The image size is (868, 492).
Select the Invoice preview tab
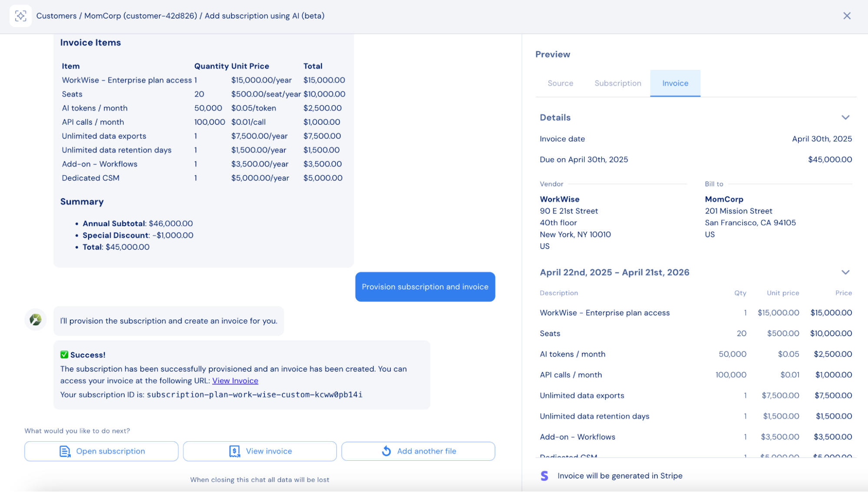tap(675, 83)
